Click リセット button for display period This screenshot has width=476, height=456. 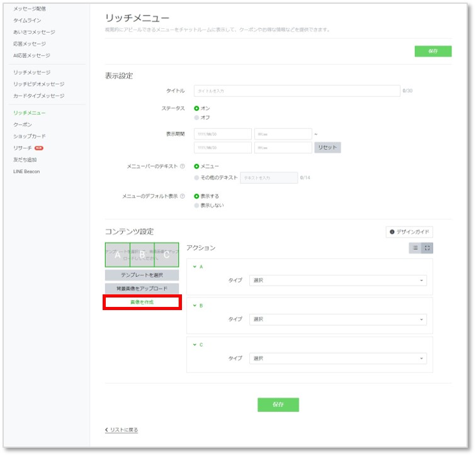[327, 148]
